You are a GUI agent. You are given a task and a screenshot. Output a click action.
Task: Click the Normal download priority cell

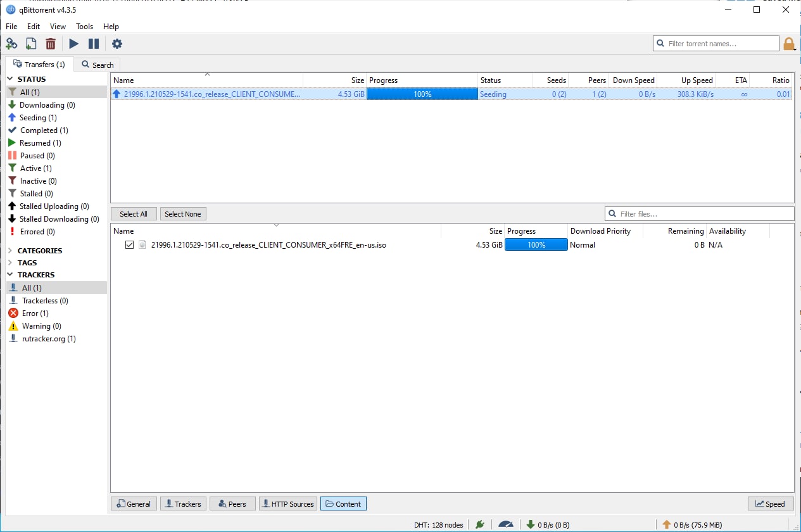click(583, 245)
